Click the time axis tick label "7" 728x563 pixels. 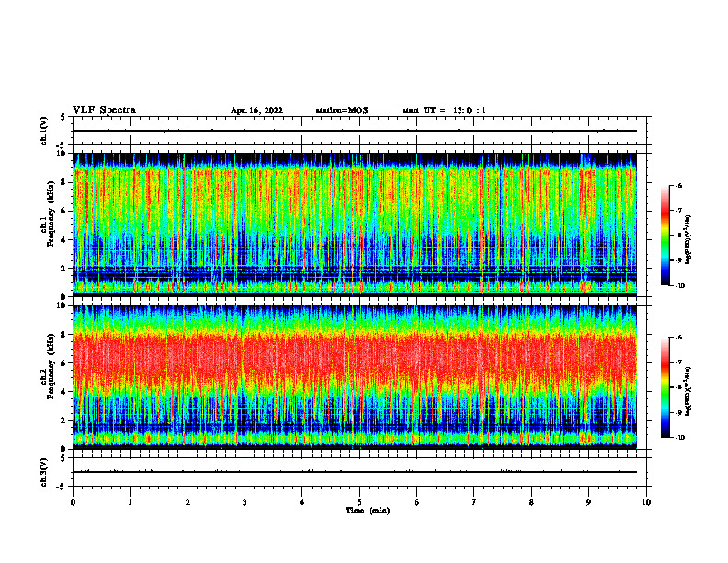coord(474,502)
